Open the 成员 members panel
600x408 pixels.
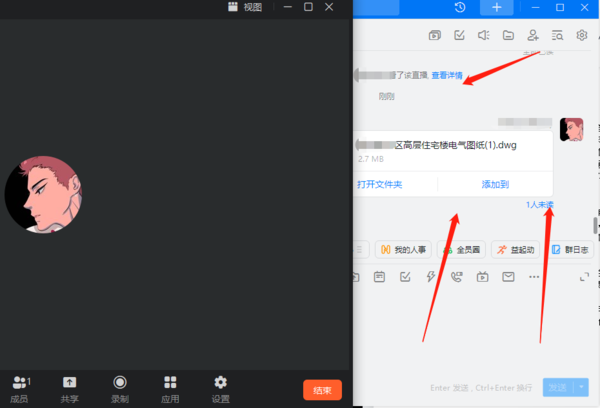click(x=21, y=388)
